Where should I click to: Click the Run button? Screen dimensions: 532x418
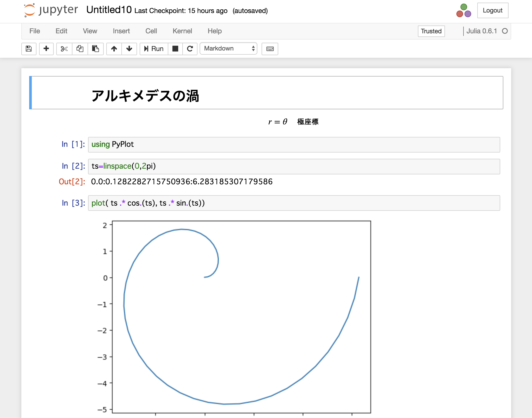(154, 49)
